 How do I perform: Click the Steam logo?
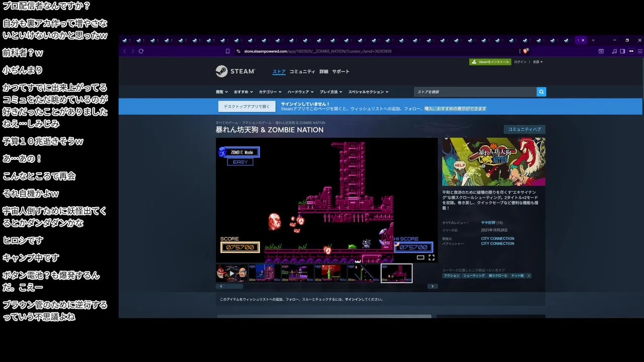pyautogui.click(x=235, y=71)
